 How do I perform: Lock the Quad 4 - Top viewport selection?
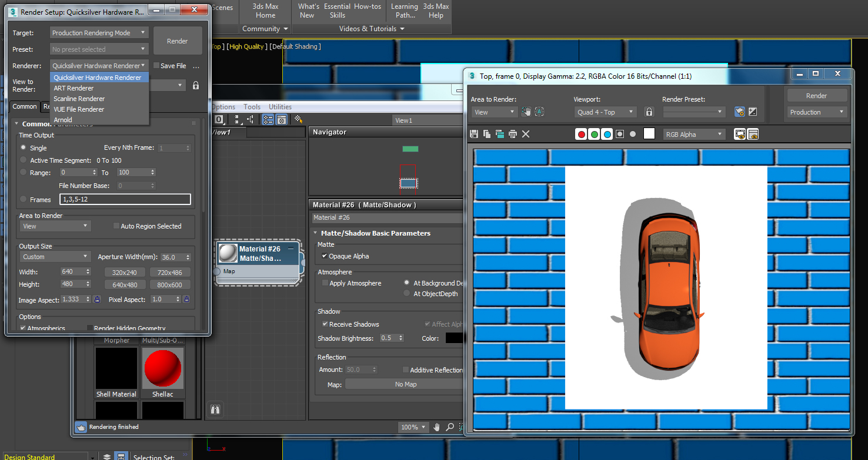(x=649, y=112)
